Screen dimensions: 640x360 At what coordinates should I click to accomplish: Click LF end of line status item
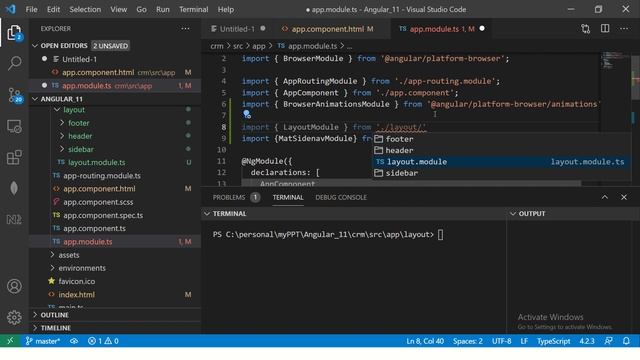pos(524,341)
